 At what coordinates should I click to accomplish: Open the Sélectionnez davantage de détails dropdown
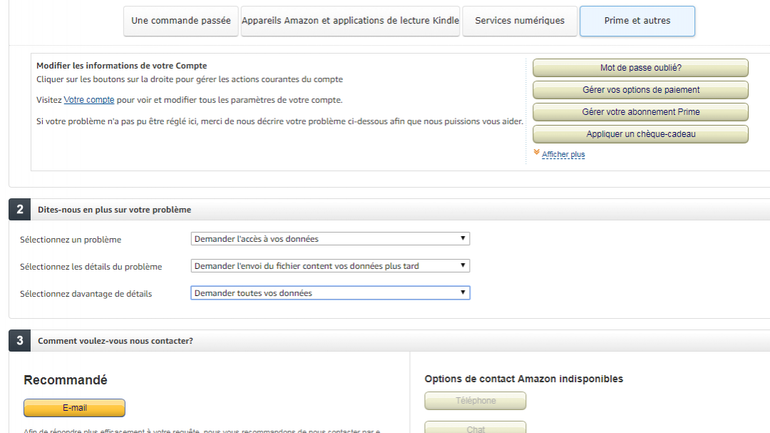(330, 292)
